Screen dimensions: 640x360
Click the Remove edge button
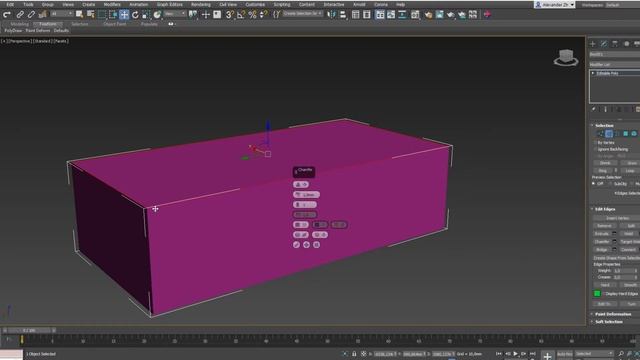(x=604, y=226)
